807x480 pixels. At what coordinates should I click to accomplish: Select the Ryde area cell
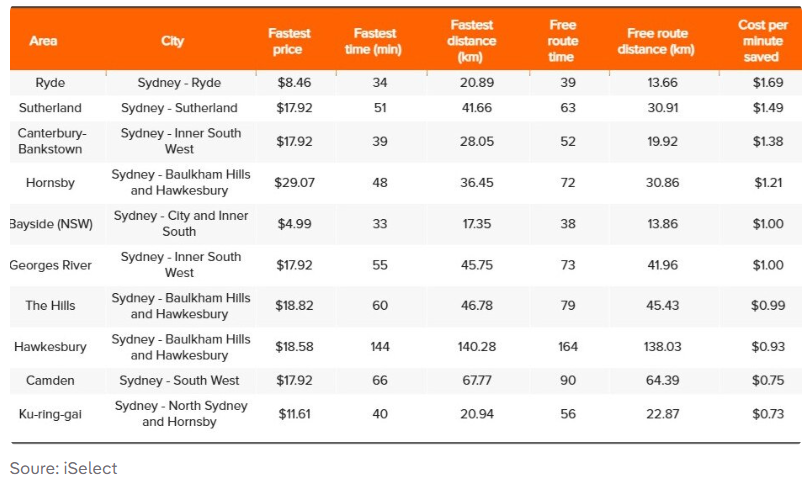point(49,83)
